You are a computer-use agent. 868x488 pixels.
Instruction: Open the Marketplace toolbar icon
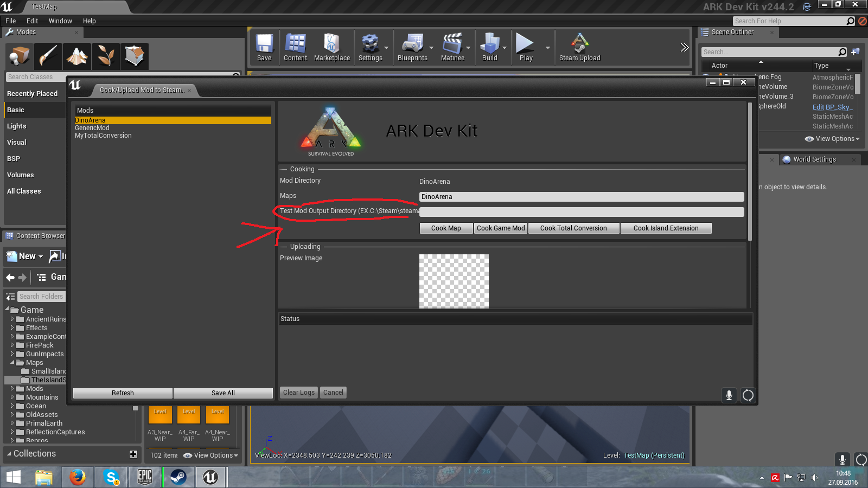[331, 47]
